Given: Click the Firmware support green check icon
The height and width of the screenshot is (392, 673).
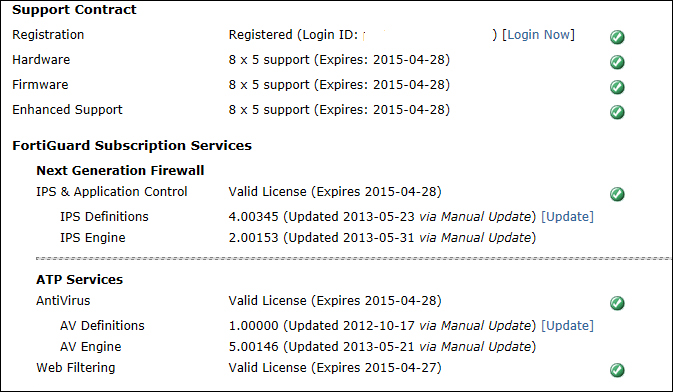Looking at the screenshot, I should click(617, 87).
